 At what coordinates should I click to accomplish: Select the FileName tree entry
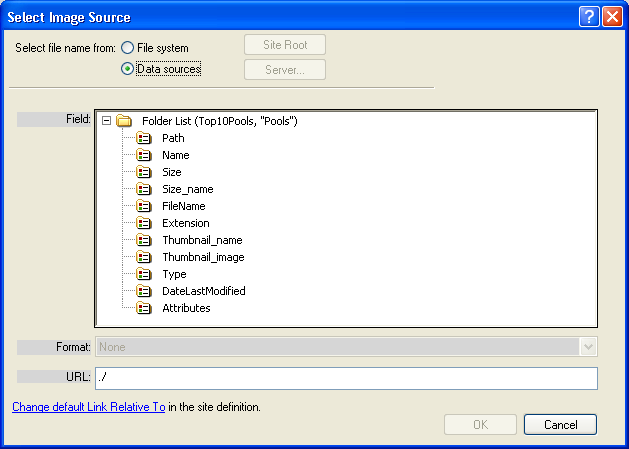pos(184,206)
